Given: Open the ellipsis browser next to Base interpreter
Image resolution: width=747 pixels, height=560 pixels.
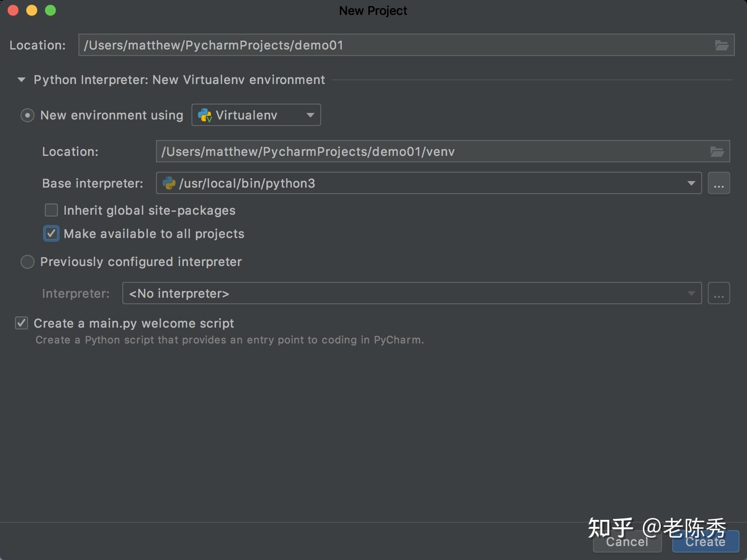Looking at the screenshot, I should tap(719, 183).
